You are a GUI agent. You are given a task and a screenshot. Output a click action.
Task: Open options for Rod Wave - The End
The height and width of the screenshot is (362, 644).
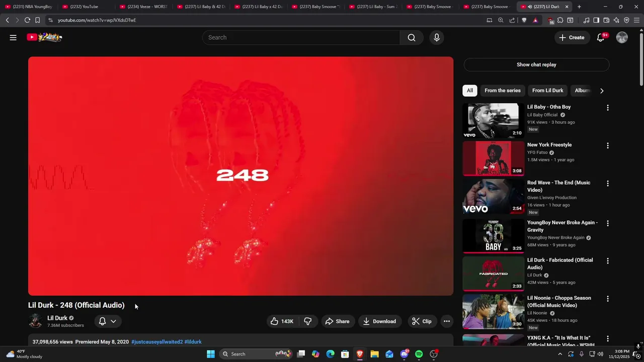coord(607,184)
